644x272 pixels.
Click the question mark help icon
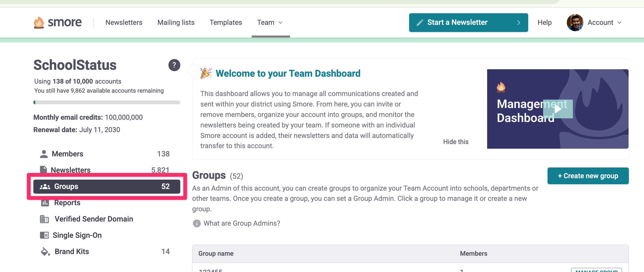174,65
